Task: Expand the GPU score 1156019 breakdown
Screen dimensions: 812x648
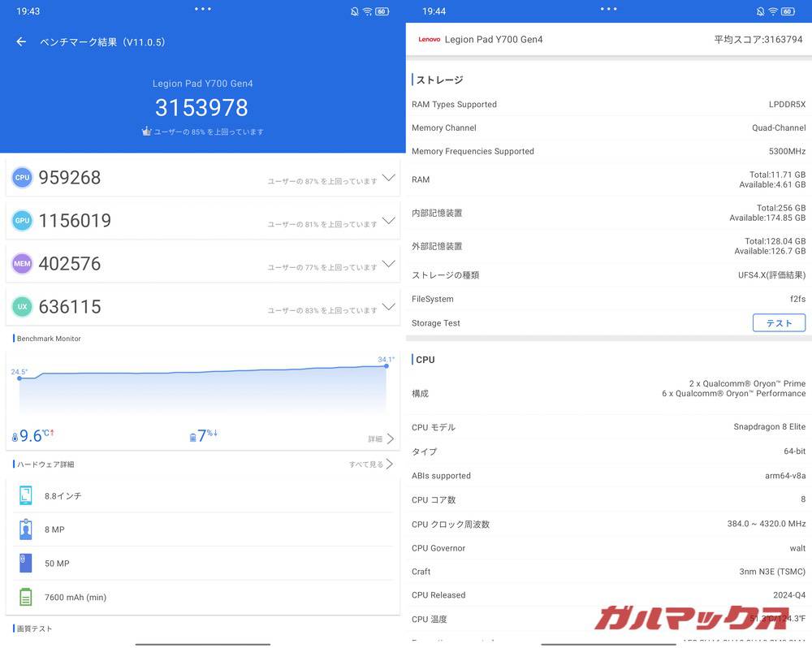Action: click(x=388, y=221)
